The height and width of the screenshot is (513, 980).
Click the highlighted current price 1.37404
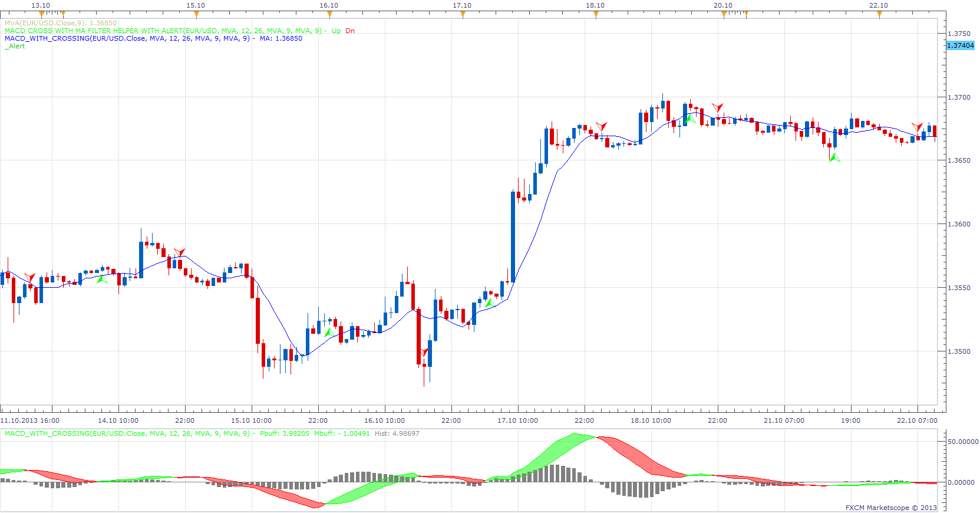point(961,45)
